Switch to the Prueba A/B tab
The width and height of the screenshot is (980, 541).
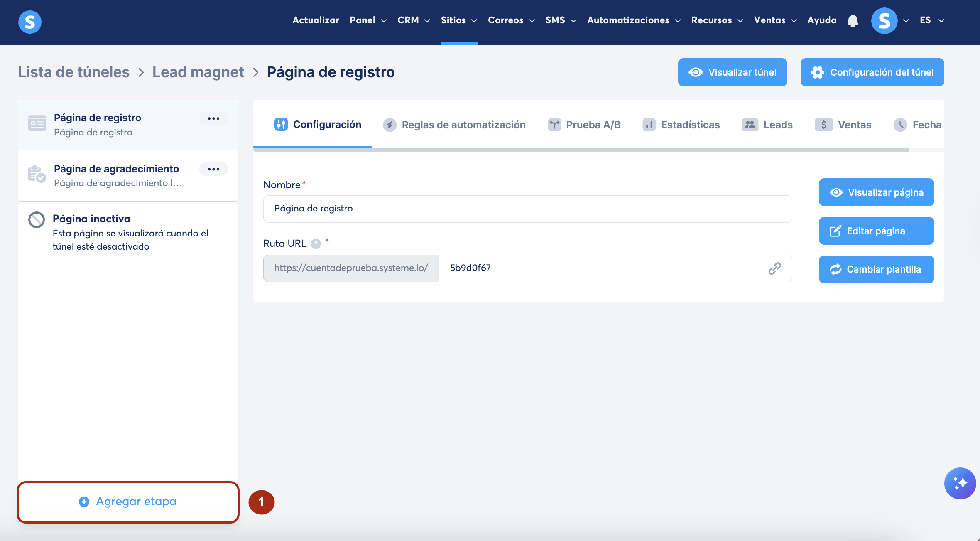pos(584,125)
